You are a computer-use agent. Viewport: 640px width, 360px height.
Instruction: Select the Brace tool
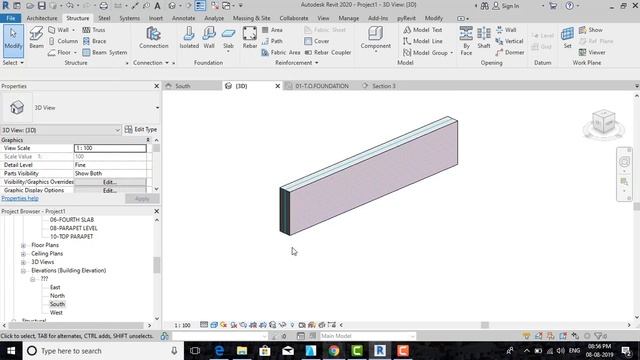point(95,41)
